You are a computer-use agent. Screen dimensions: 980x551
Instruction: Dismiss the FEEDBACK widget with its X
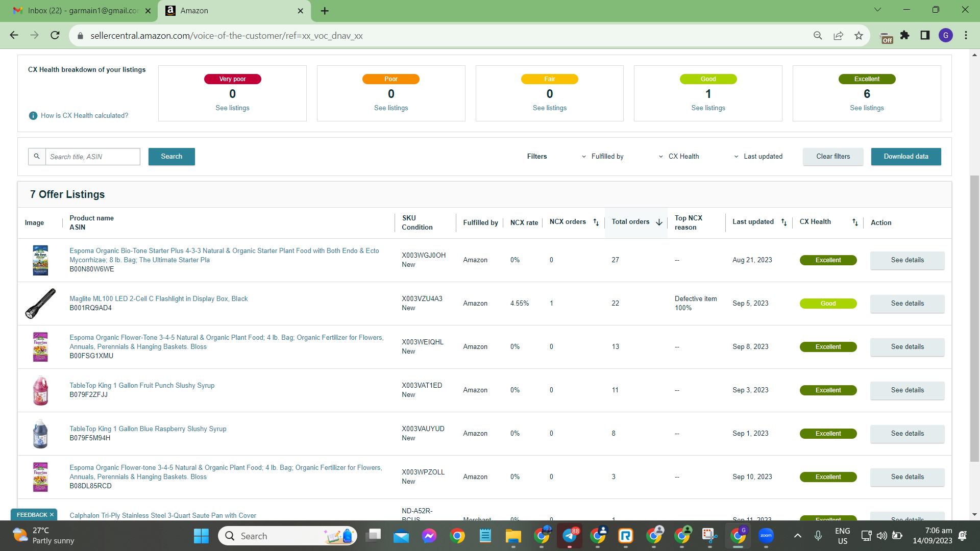[x=52, y=515]
